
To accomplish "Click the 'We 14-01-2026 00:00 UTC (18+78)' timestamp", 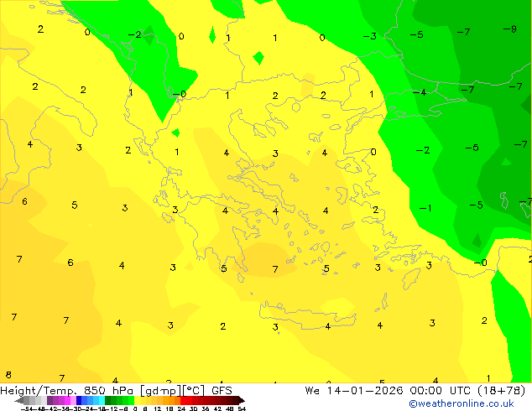I will pyautogui.click(x=415, y=391).
